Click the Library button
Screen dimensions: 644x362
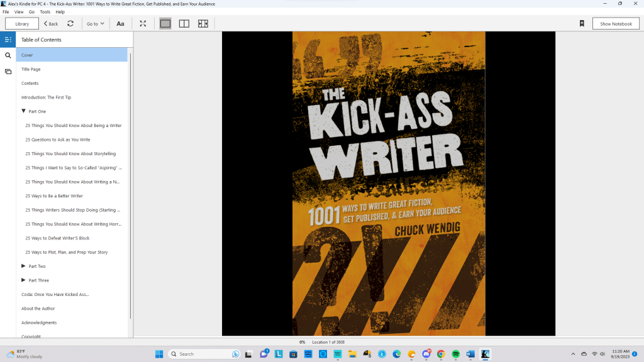22,24
